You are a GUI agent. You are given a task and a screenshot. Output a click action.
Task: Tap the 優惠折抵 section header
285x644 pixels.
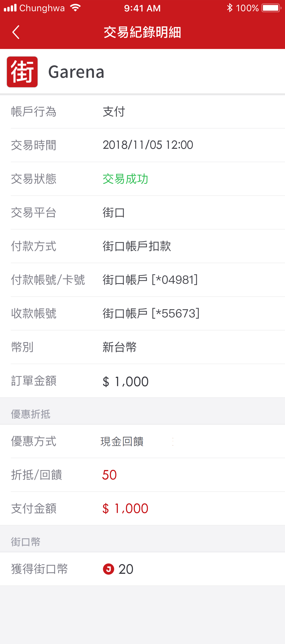coord(31,414)
